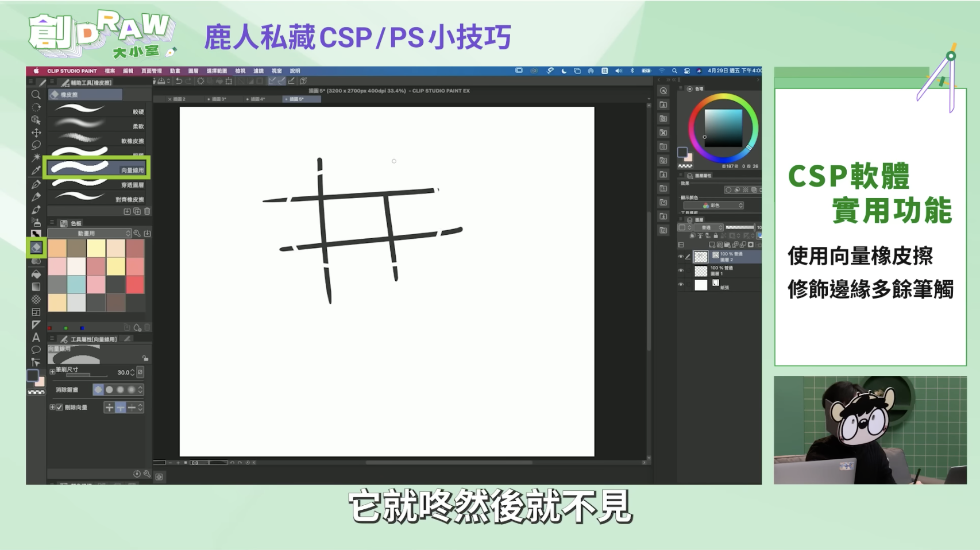
Task: Open the 濾鏡 menu in the menu bar
Action: coord(258,71)
